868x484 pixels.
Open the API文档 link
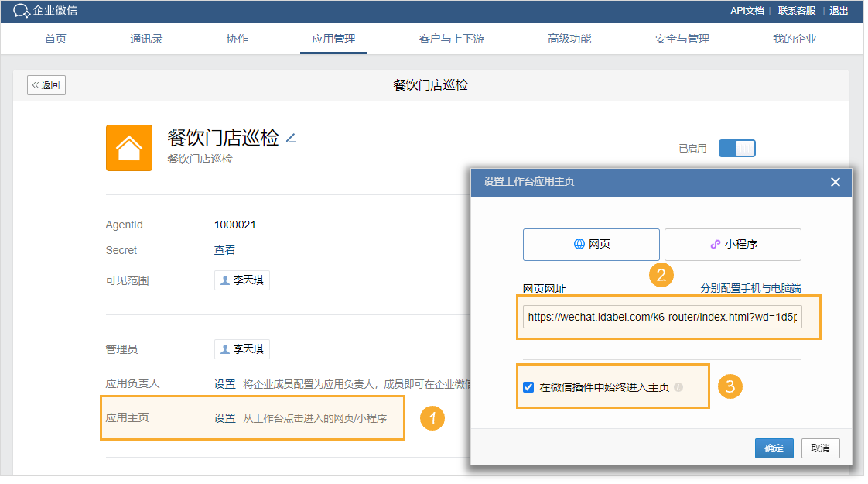click(x=747, y=11)
